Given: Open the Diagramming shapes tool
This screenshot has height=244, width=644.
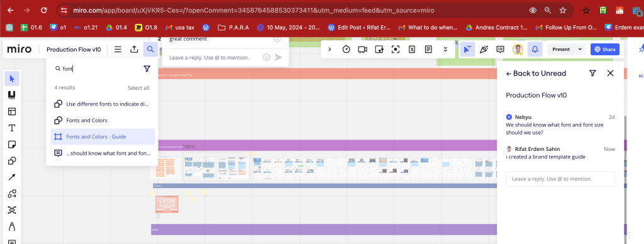Looking at the screenshot, I should pos(12,194).
